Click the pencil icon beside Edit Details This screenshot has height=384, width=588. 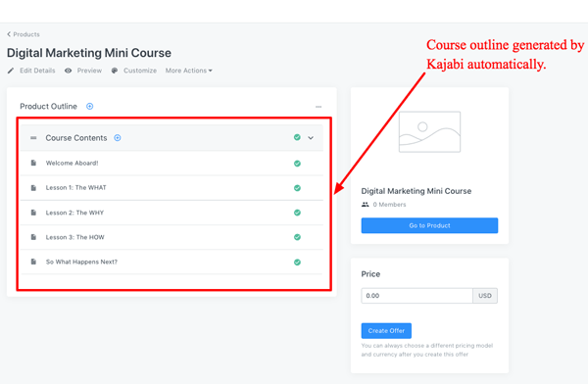pos(11,71)
